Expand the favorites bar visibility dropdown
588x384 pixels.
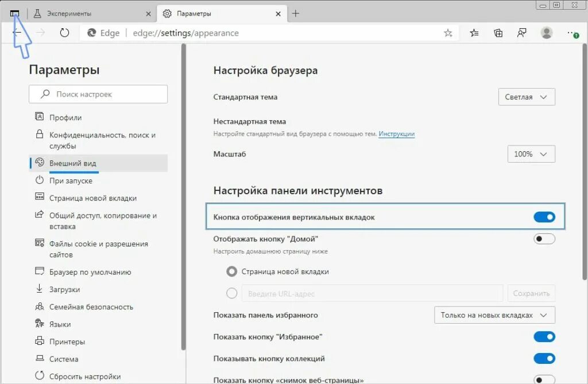(494, 315)
